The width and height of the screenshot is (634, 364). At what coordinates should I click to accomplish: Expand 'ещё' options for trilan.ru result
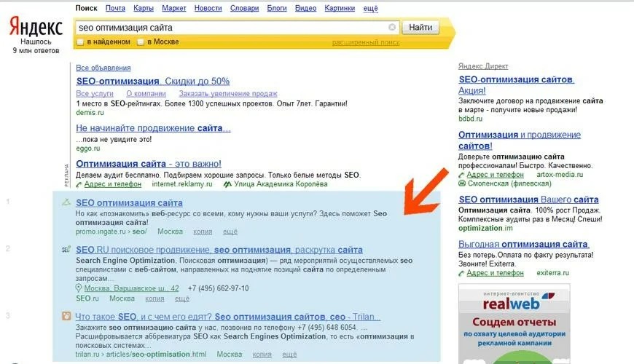289,355
